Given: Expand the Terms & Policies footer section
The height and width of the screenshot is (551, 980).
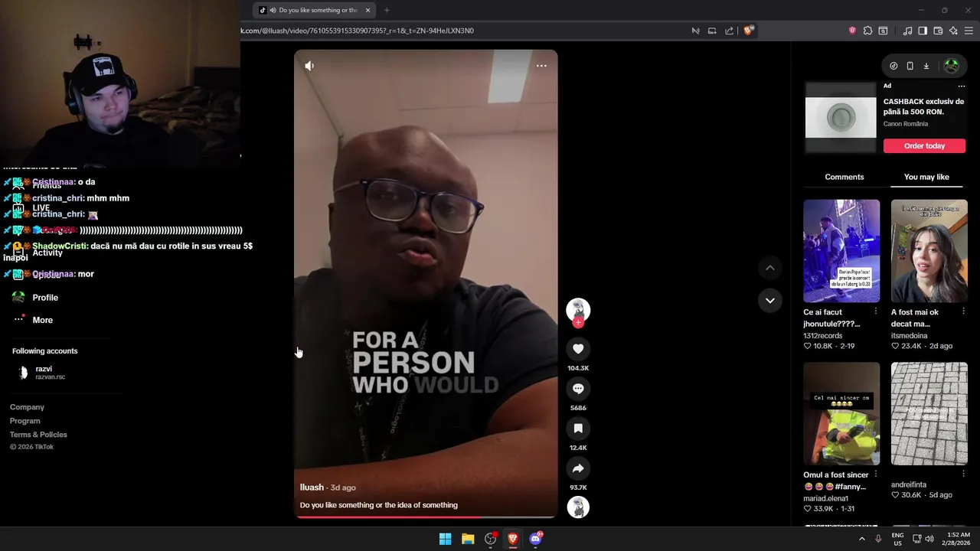Looking at the screenshot, I should pos(38,435).
